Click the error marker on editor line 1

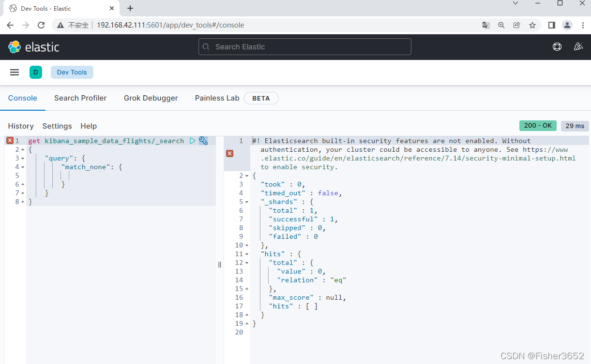(x=10, y=141)
